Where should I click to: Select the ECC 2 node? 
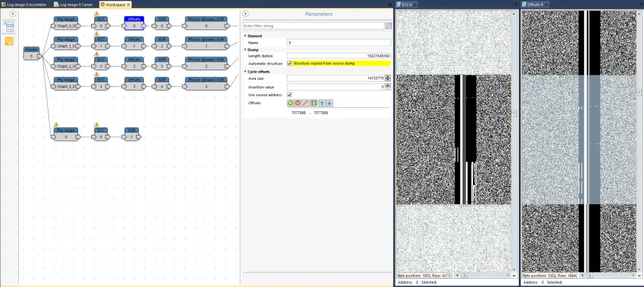pos(101,63)
